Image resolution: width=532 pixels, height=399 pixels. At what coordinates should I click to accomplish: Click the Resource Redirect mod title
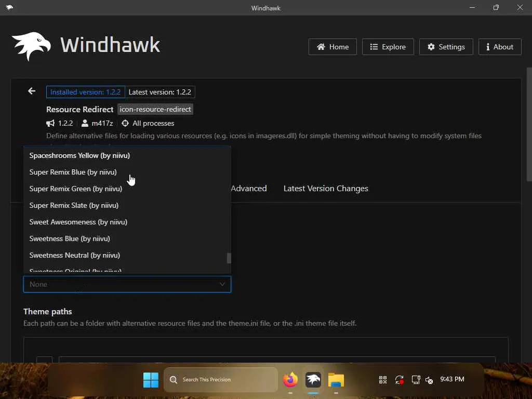pos(79,109)
